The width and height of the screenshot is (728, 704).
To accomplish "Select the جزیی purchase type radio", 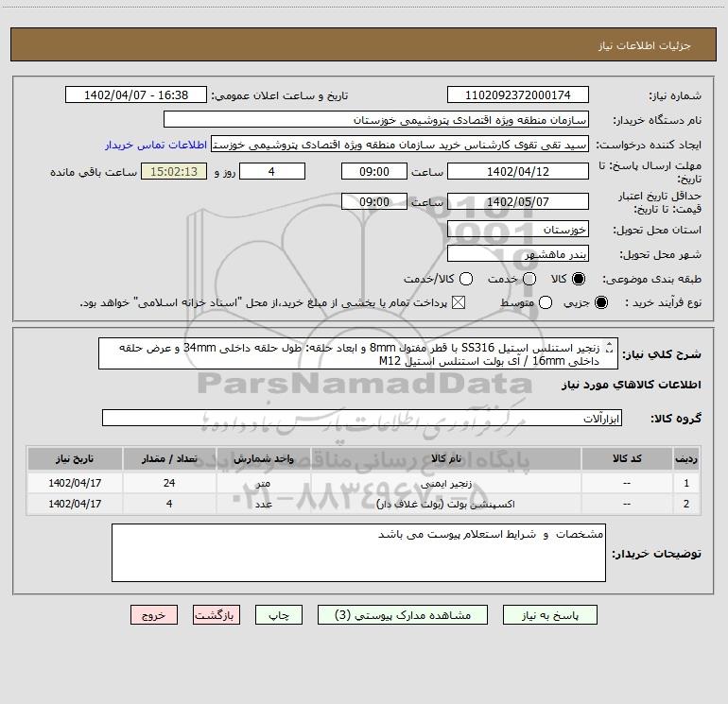I will pos(600,302).
